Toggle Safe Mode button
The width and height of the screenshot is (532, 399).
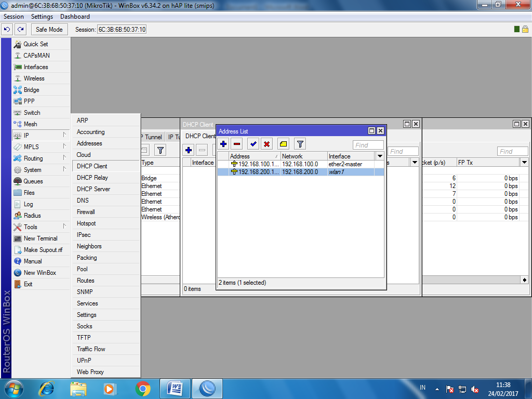tap(49, 30)
